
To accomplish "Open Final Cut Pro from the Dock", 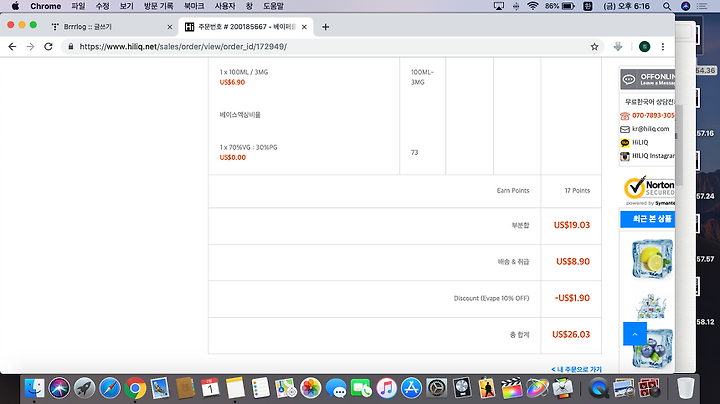I will [512, 388].
